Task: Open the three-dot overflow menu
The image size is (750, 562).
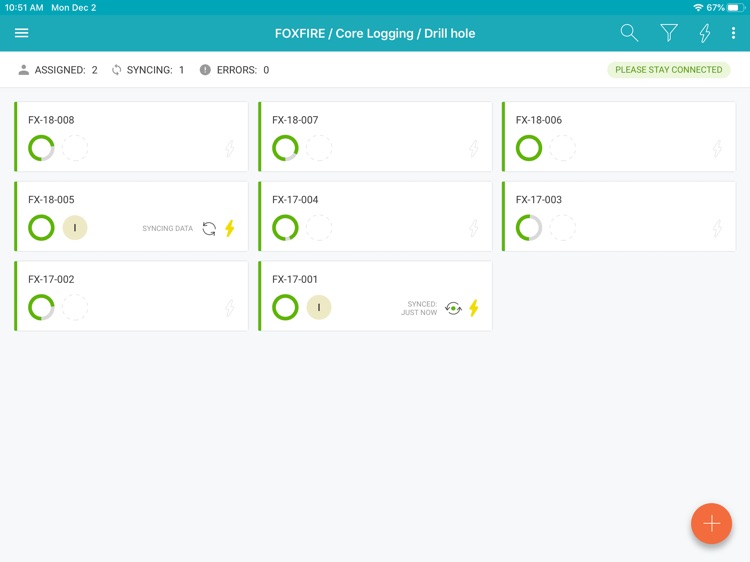Action: click(733, 33)
